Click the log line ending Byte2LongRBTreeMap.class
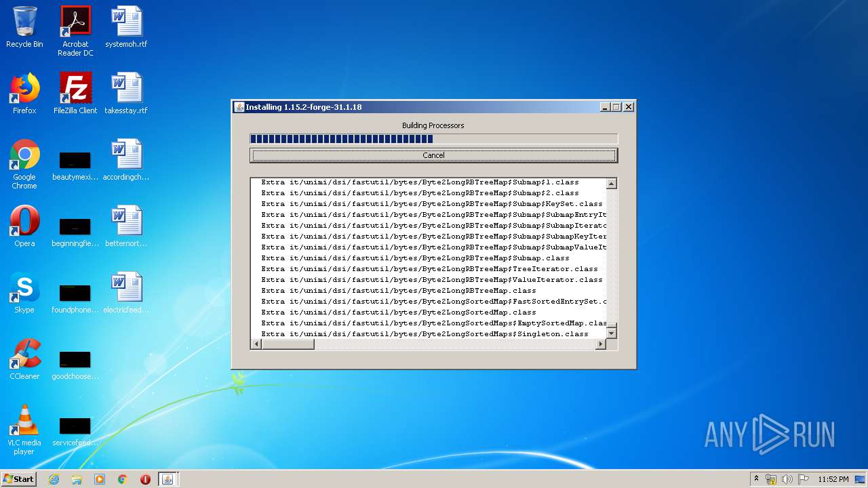868x488 pixels. click(x=399, y=291)
